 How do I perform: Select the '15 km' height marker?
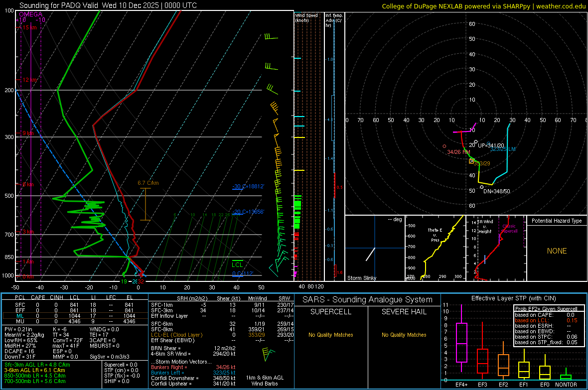pyautogui.click(x=29, y=27)
